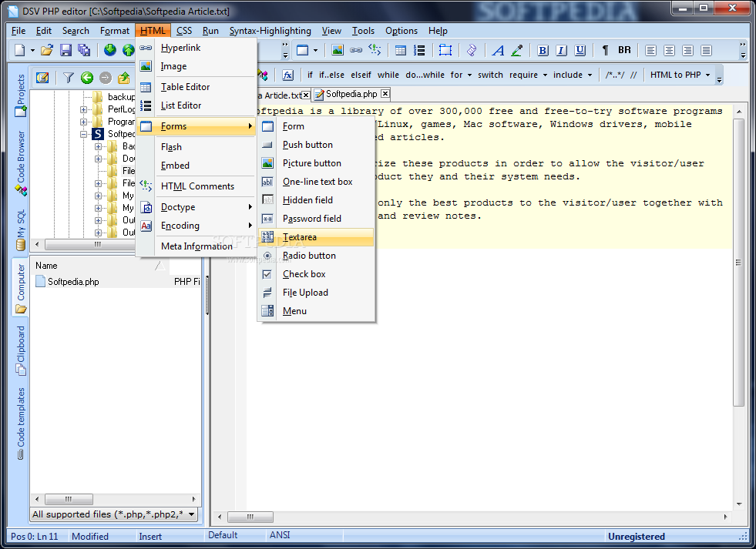The height and width of the screenshot is (549, 756).
Task: Open the include dropdown arrow
Action: click(590, 75)
